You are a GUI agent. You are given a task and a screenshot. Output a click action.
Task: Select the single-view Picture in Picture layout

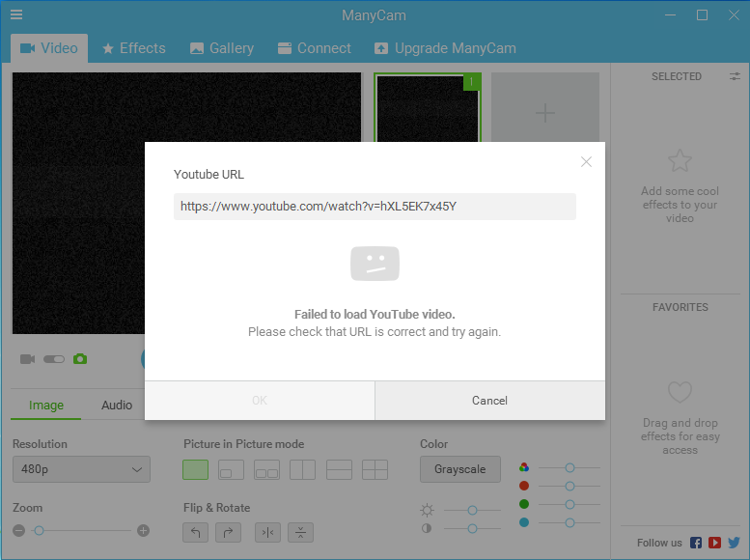click(x=195, y=469)
